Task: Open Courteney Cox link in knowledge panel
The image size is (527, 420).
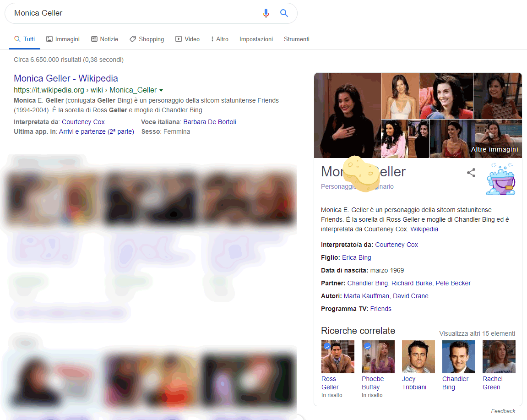Action: (397, 245)
